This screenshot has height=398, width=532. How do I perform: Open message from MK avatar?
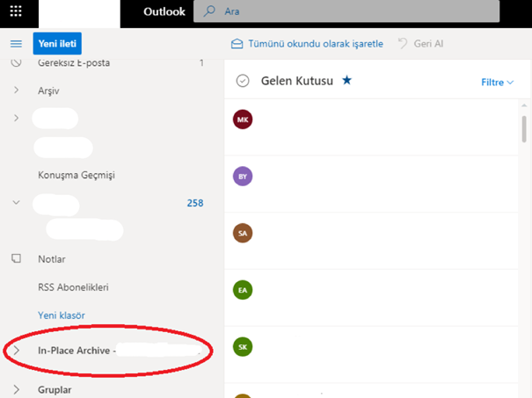(243, 119)
